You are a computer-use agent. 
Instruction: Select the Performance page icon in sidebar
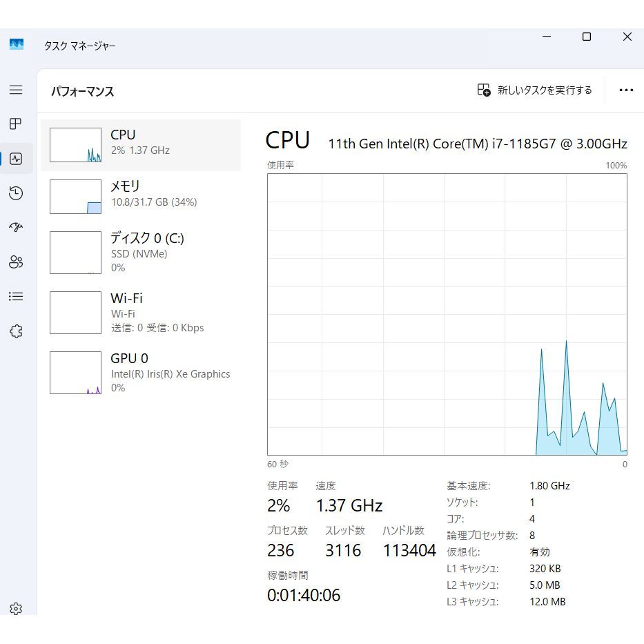click(x=16, y=159)
